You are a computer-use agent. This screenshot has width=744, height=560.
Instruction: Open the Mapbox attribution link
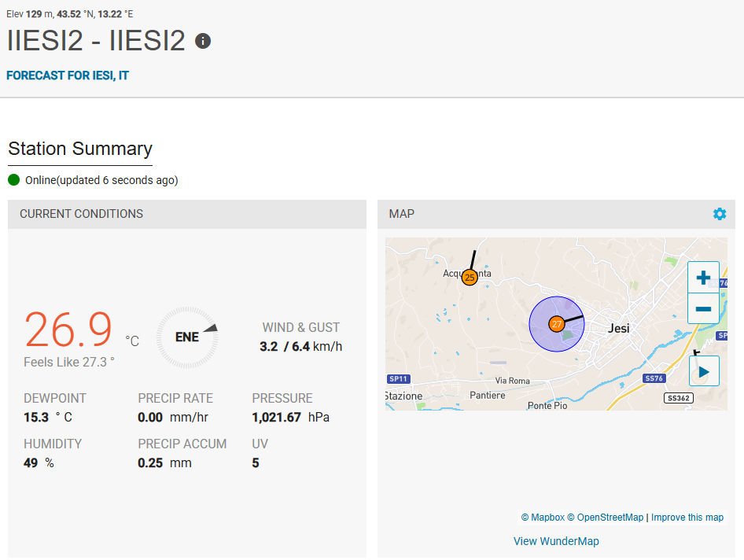[543, 518]
